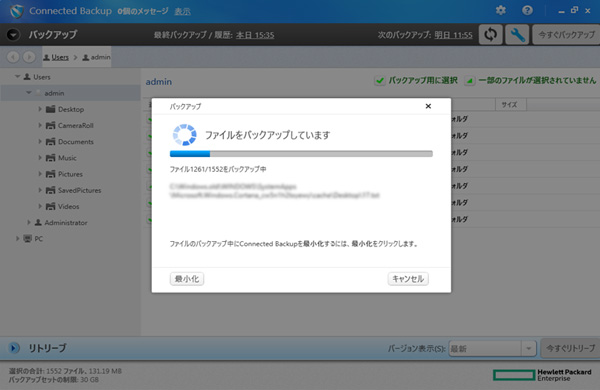
Task: Click the Videos folder icon in tree
Action: tap(51, 206)
